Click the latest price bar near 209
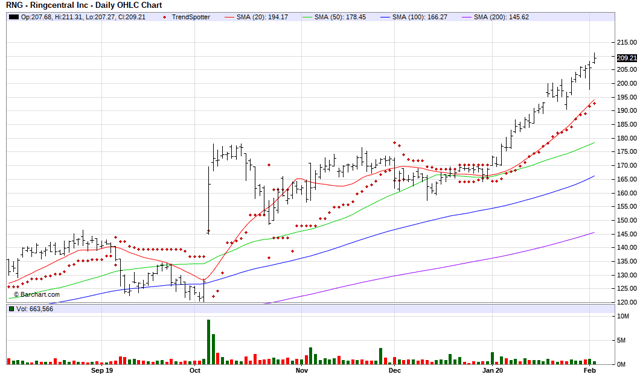Screen dimensions: 640x389 pos(595,58)
